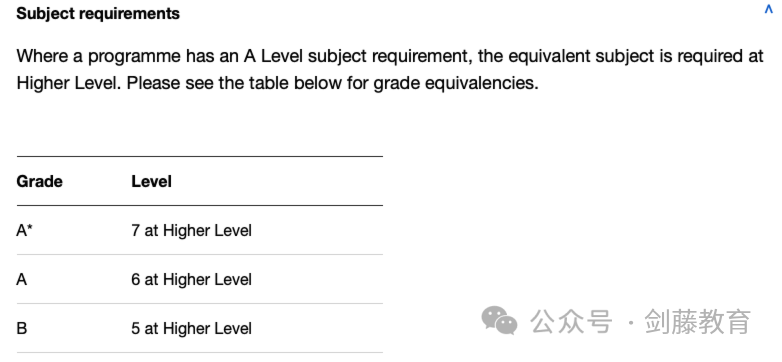
Task: Click the WeChat logo watermark icon
Action: (499, 321)
